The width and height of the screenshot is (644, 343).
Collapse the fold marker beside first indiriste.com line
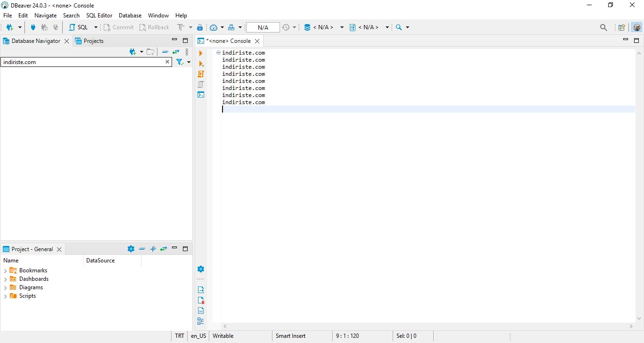click(x=218, y=53)
